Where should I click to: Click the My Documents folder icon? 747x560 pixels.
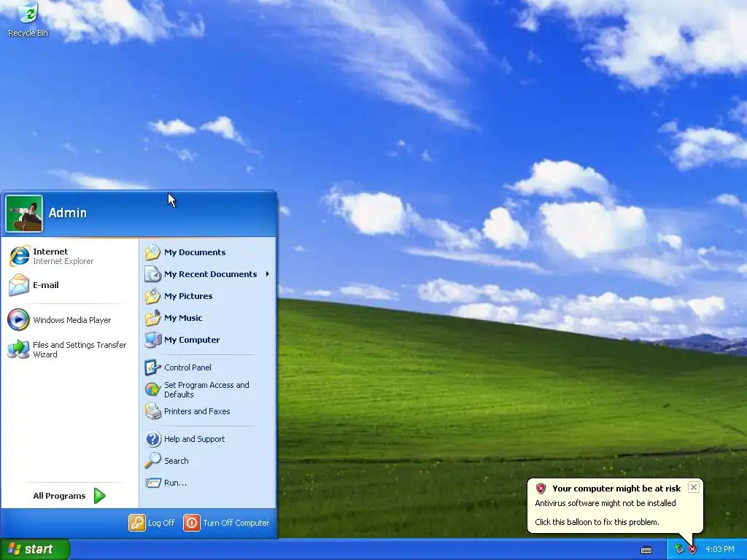coord(153,252)
